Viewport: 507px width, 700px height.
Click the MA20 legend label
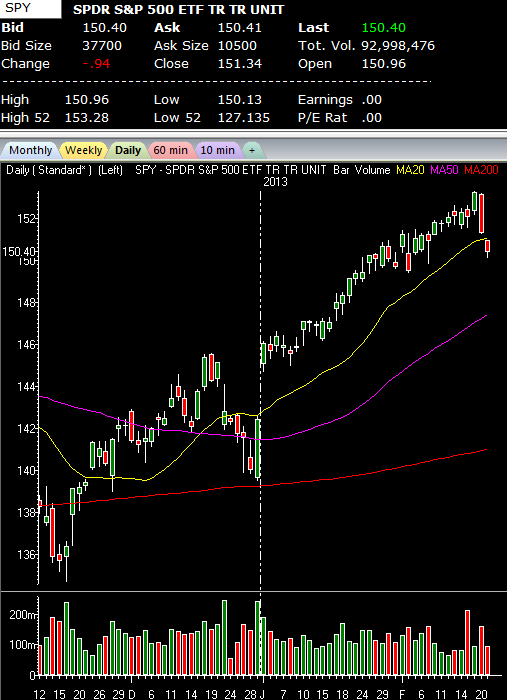[410, 170]
